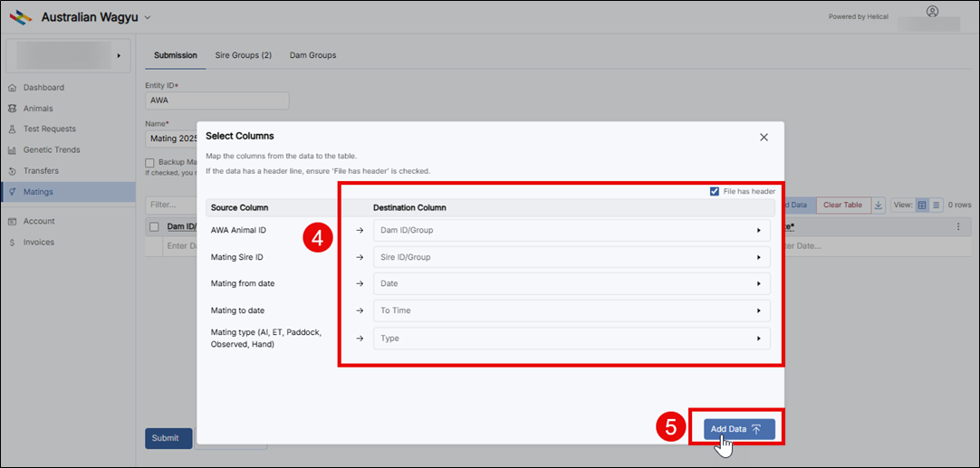This screenshot has width=980, height=468.
Task: Uncheck the File has header checkbox
Action: click(x=715, y=192)
